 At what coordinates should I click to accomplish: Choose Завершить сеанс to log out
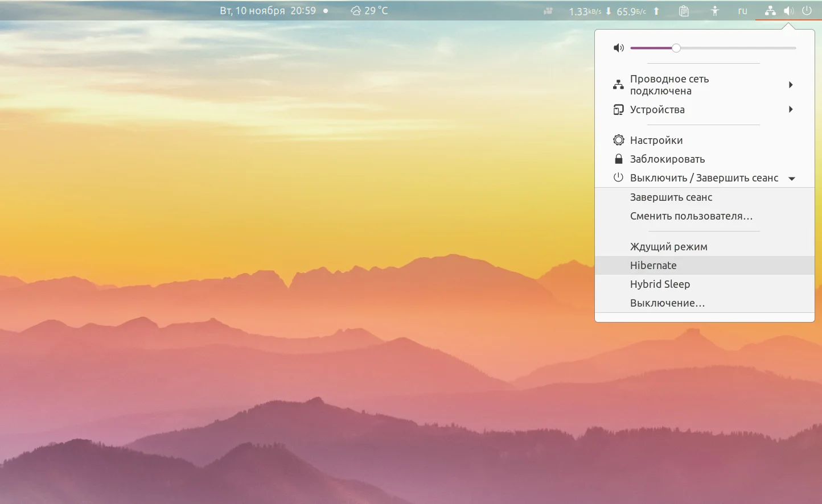(671, 197)
